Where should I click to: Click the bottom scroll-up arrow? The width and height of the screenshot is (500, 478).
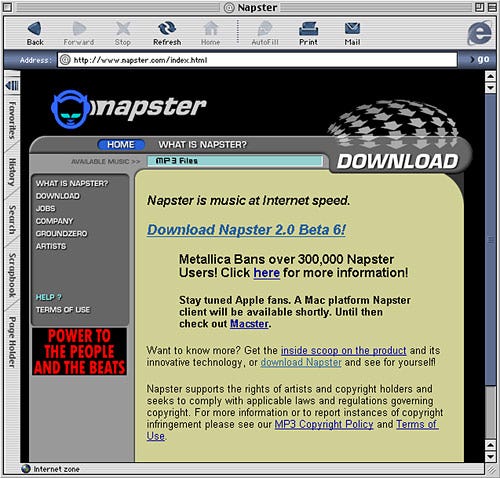pyautogui.click(x=490, y=445)
